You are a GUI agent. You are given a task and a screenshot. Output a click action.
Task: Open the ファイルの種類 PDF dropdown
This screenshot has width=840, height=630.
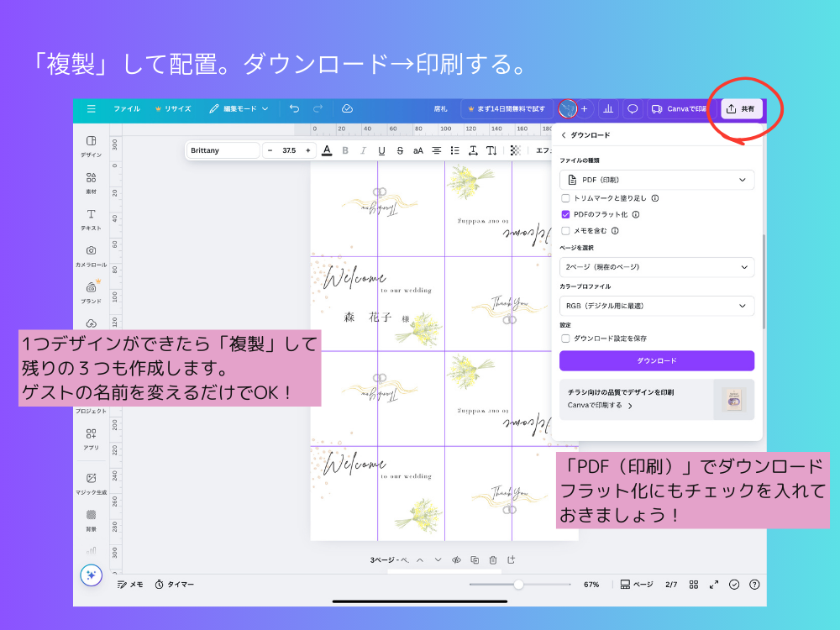pos(656,179)
